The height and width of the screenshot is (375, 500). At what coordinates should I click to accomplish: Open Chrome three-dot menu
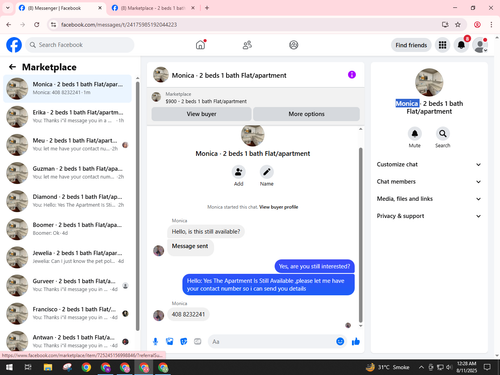[491, 25]
